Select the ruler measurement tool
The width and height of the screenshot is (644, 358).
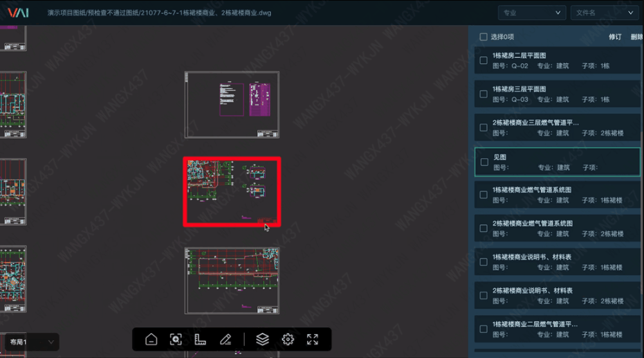[x=200, y=339]
